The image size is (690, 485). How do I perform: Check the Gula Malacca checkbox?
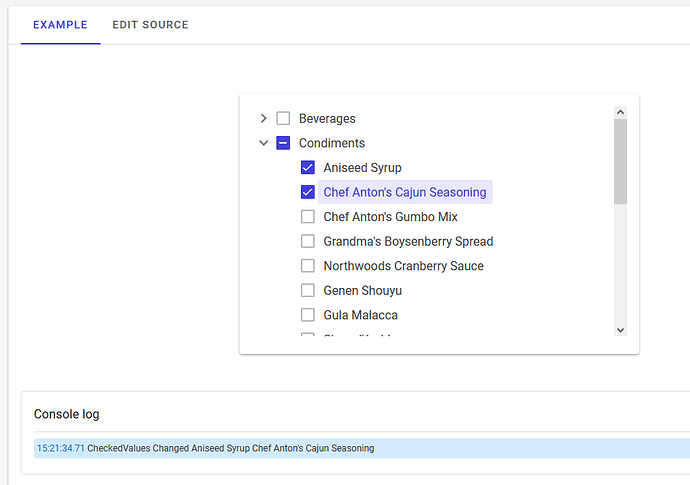tap(308, 315)
